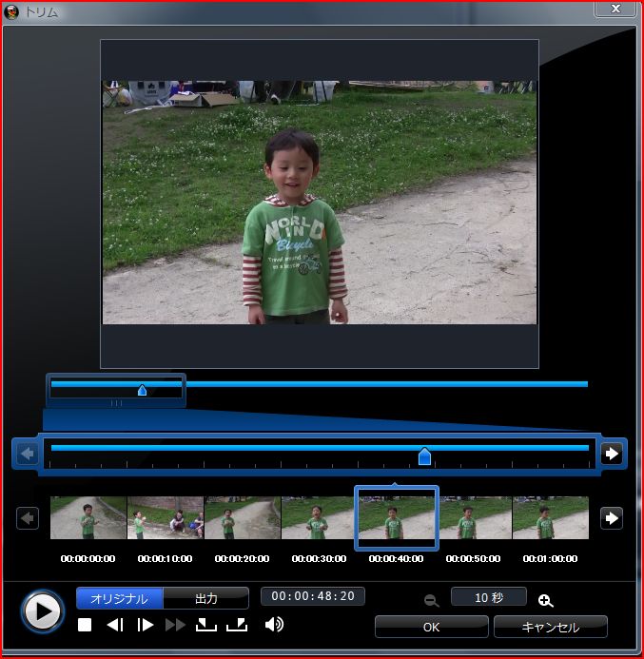Set the trim mark-out point
The height and width of the screenshot is (659, 644).
(236, 625)
